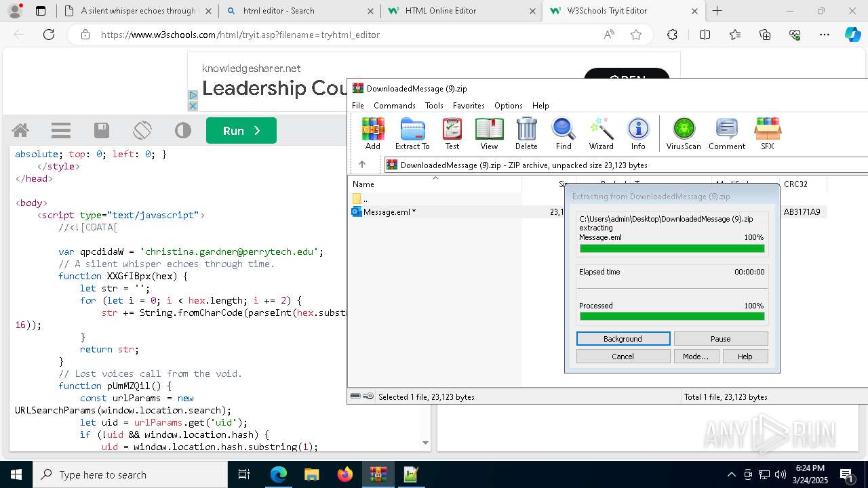Open the Find magnifier icon
The width and height of the screenshot is (868, 488).
click(564, 134)
